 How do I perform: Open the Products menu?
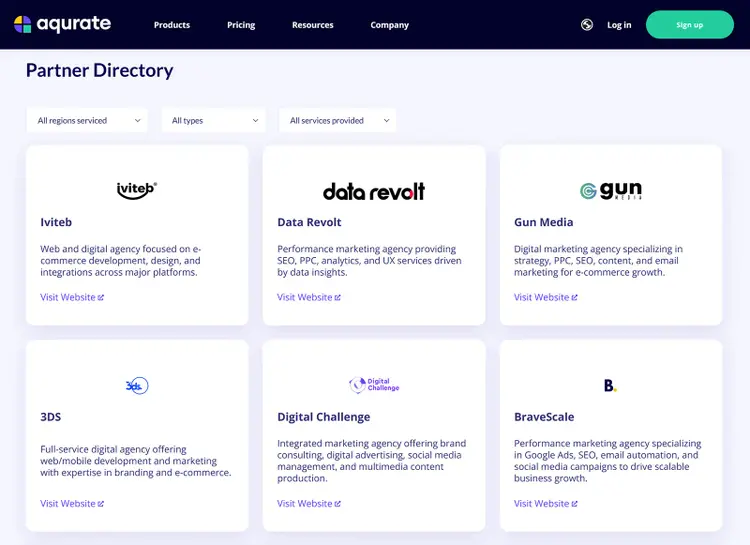coord(172,25)
